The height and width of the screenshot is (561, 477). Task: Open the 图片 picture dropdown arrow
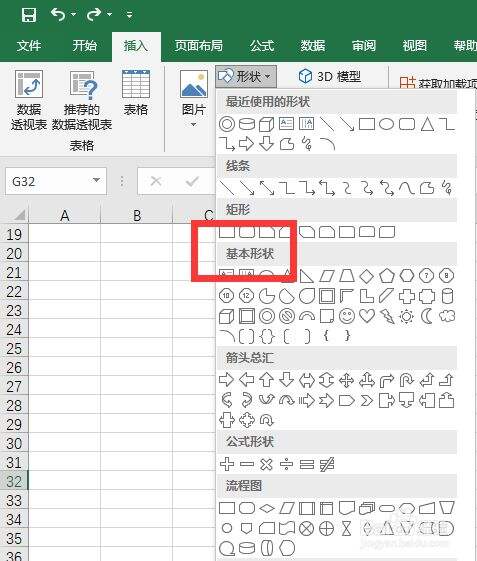pyautogui.click(x=193, y=125)
